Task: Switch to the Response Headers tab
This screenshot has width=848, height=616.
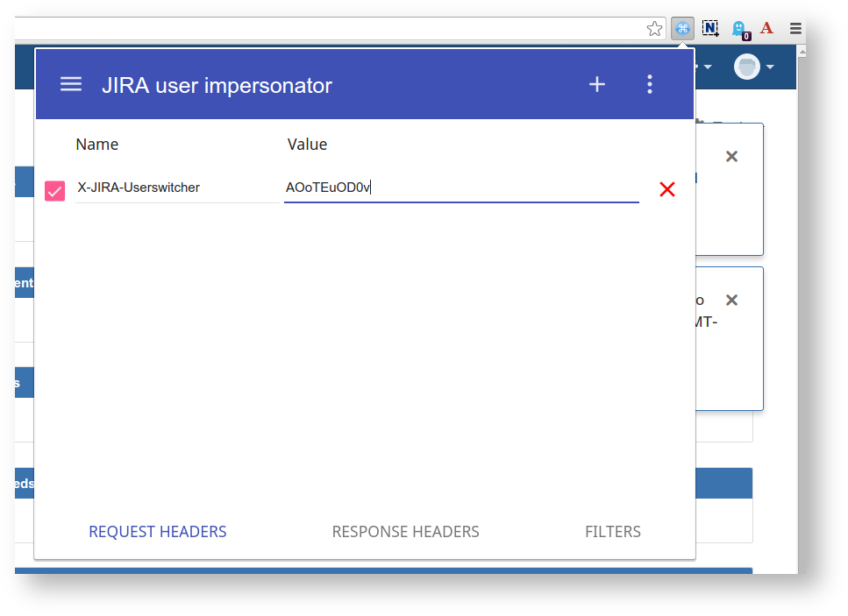Action: point(405,532)
